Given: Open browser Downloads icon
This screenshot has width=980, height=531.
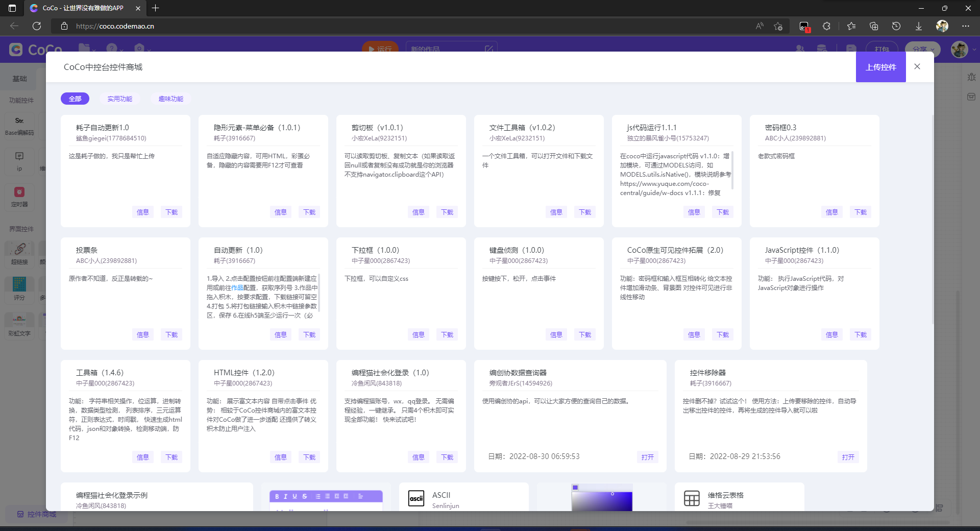Looking at the screenshot, I should click(919, 26).
